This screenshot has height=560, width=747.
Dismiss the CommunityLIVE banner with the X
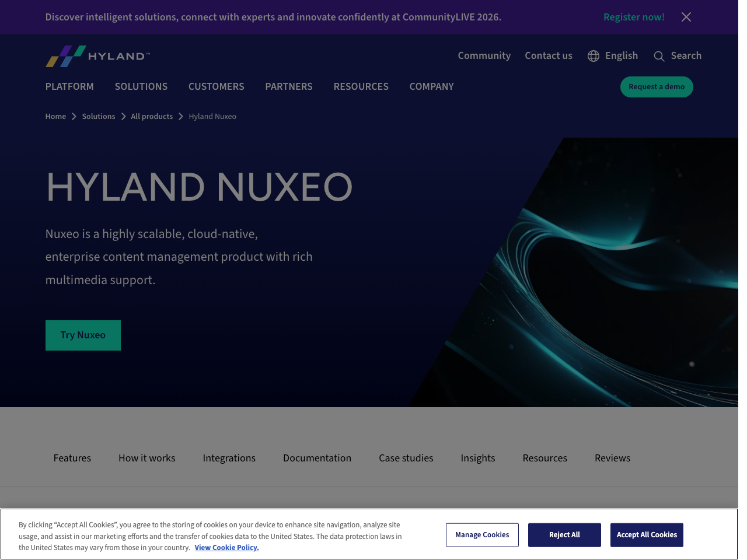point(686,17)
